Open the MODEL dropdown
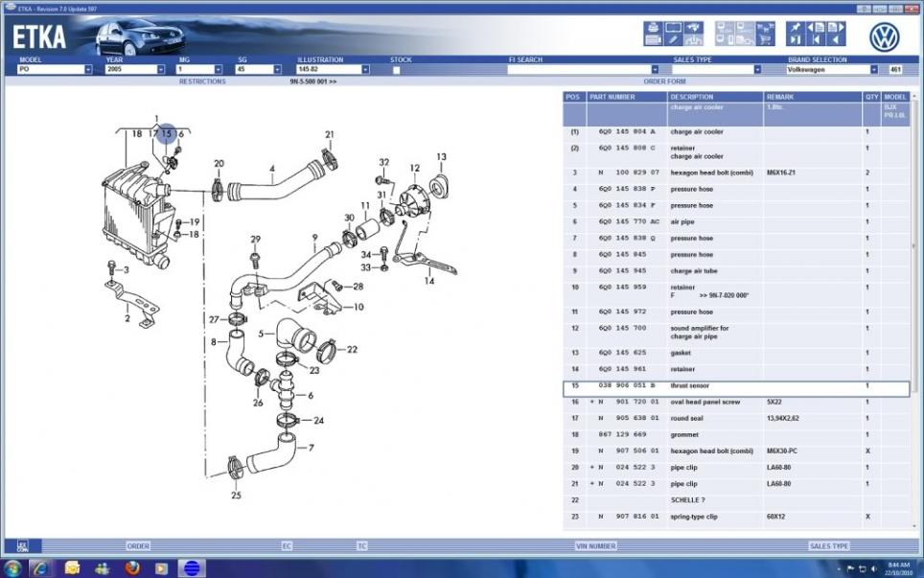The height and width of the screenshot is (578, 924). pyautogui.click(x=88, y=70)
